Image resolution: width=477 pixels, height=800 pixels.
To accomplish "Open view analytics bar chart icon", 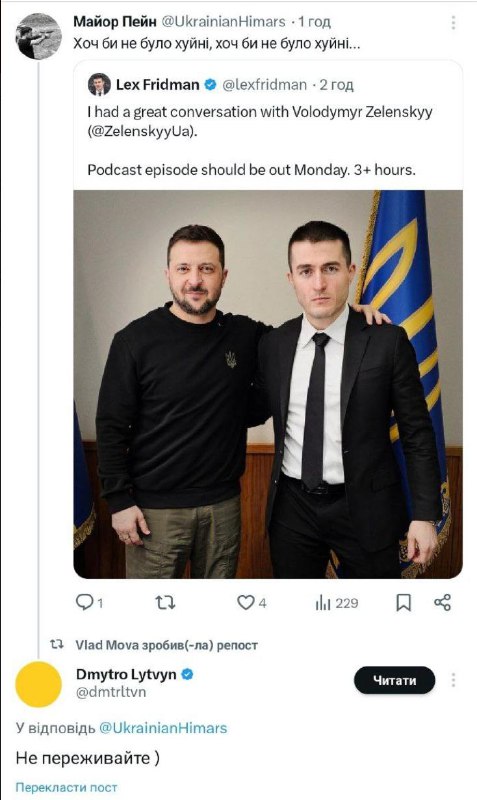I will (x=323, y=604).
